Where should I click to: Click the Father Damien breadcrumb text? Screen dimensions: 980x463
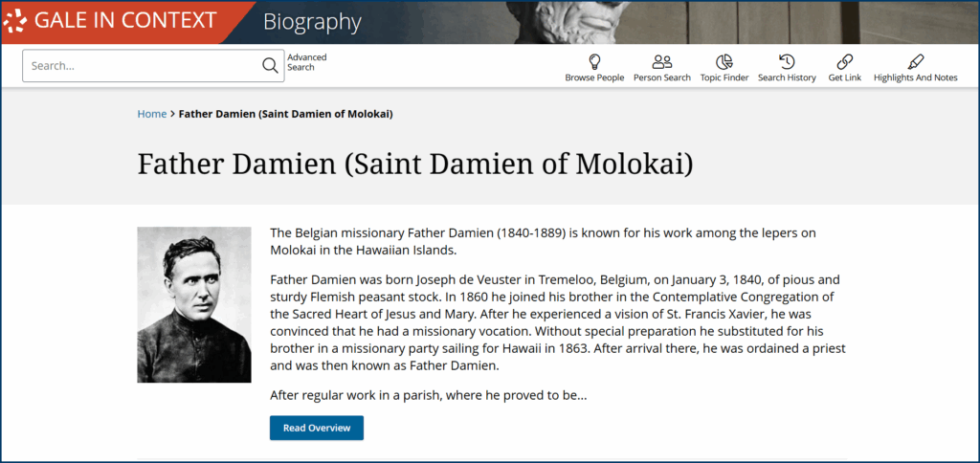(x=285, y=114)
